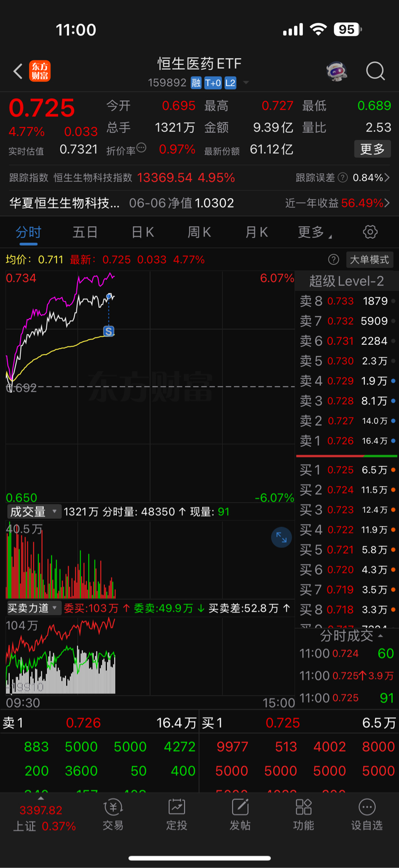Select 买8 0.718 order row
The height and width of the screenshot is (868, 399).
tap(347, 610)
